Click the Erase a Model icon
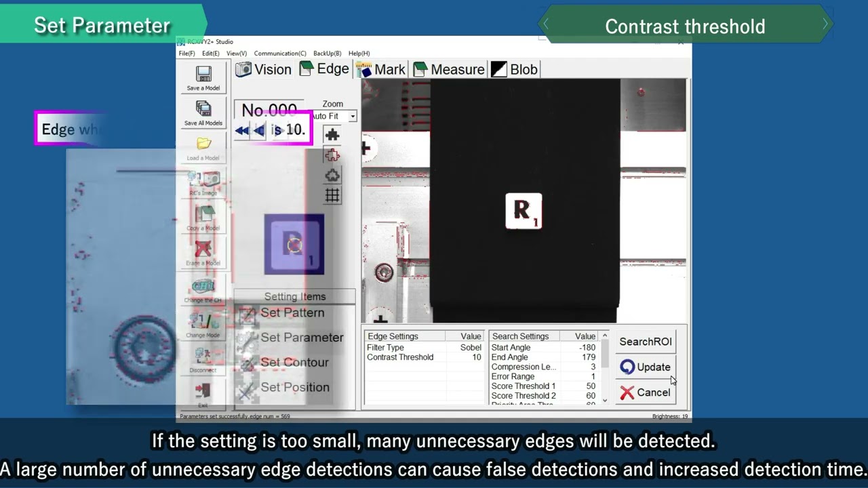The image size is (868, 488). tap(203, 249)
